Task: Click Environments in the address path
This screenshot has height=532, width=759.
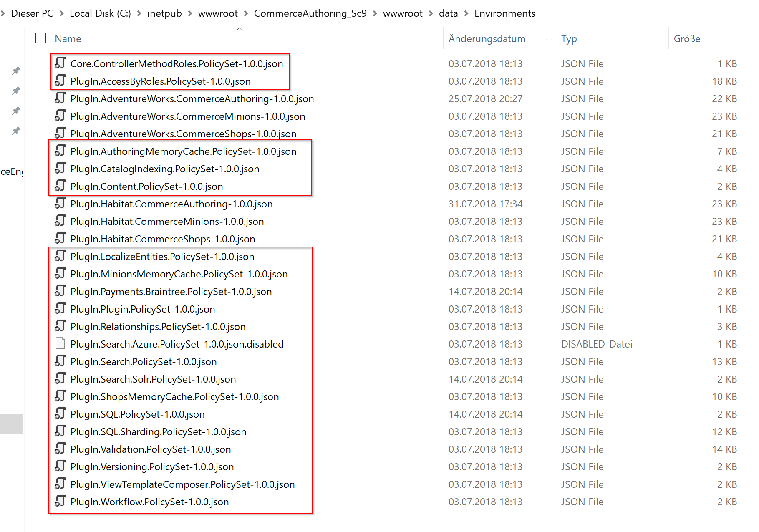Action: coord(505,13)
